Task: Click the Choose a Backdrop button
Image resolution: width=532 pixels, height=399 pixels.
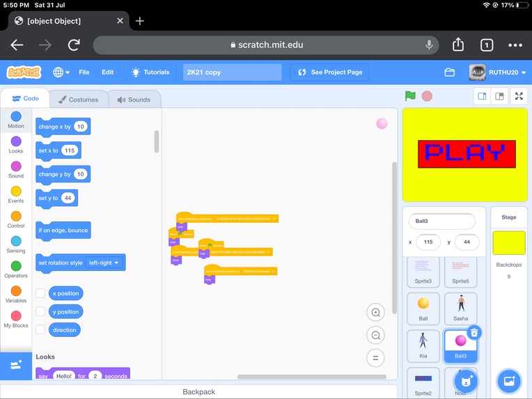Action: 509,381
